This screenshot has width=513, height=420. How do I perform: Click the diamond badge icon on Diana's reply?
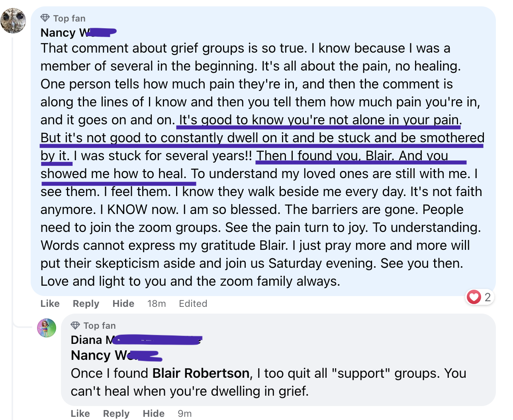(x=75, y=326)
